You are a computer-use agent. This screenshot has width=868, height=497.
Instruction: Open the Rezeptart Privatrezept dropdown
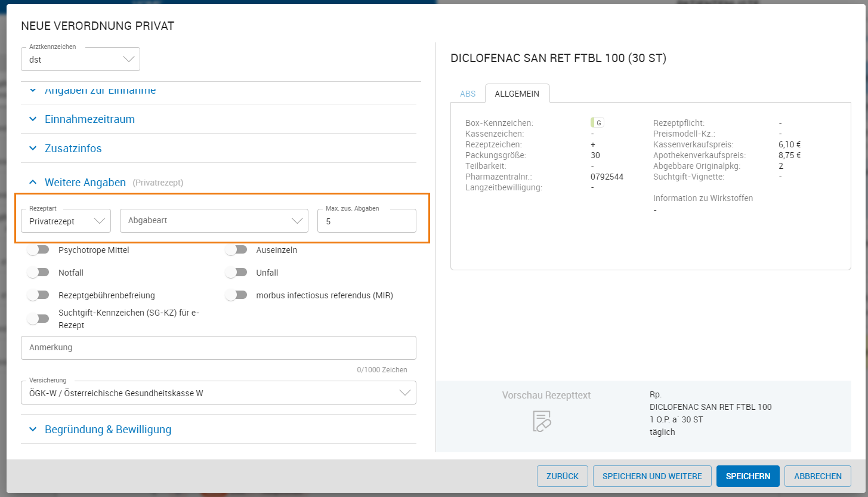(66, 221)
